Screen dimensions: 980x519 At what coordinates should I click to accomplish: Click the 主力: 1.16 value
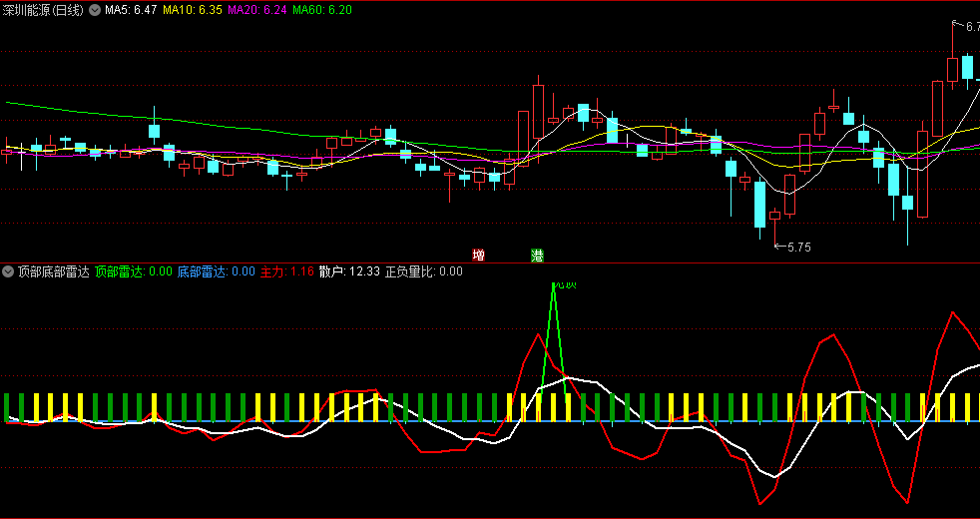coord(286,271)
